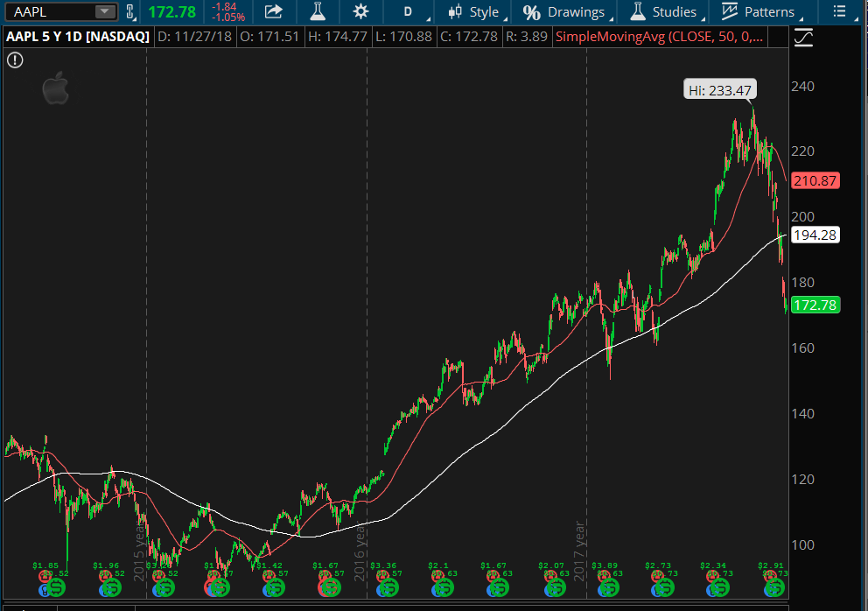Screen dimensions: 868x611
Task: Click the green dividend icon under $3.36
Action: 388,586
